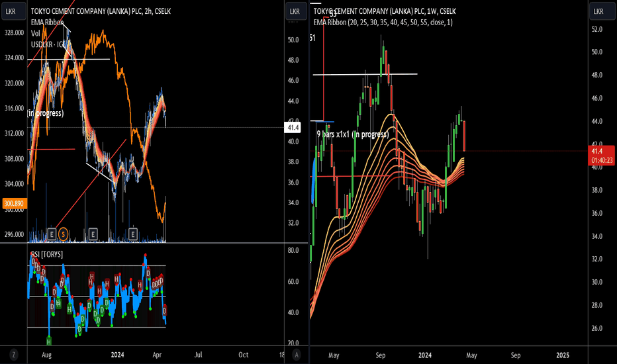Image resolution: width=617 pixels, height=364 pixels.
Task: Click the first E earnings marker left of S
Action: coord(52,234)
